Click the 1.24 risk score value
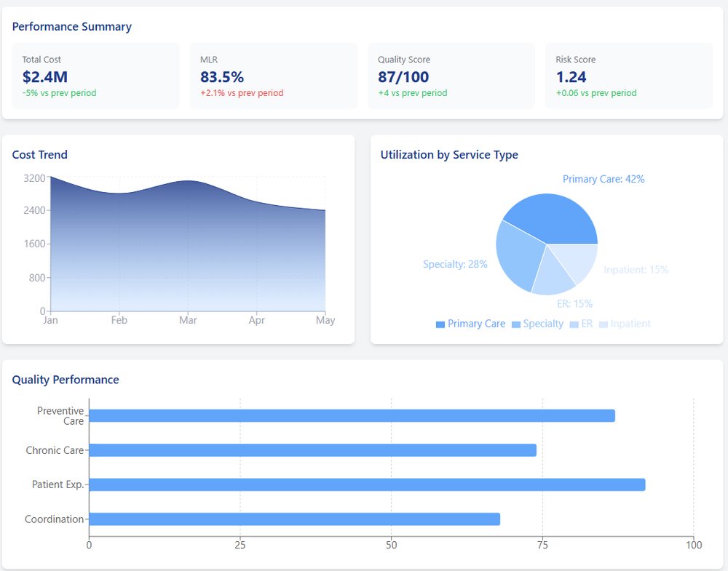Image resolution: width=728 pixels, height=571 pixels. (571, 77)
